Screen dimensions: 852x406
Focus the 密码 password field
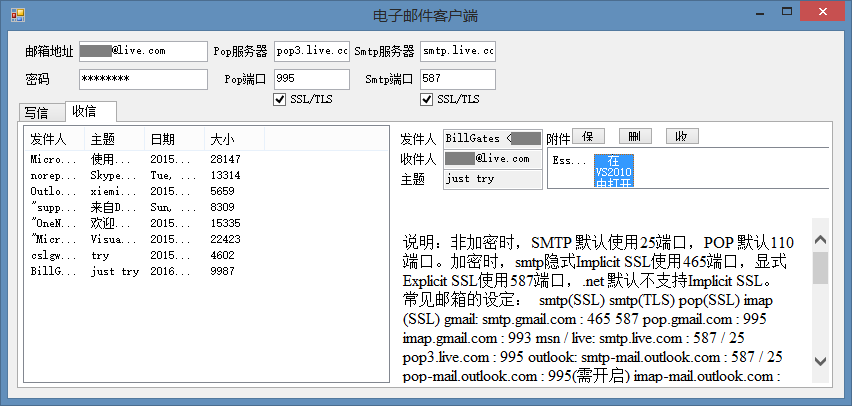(142, 79)
